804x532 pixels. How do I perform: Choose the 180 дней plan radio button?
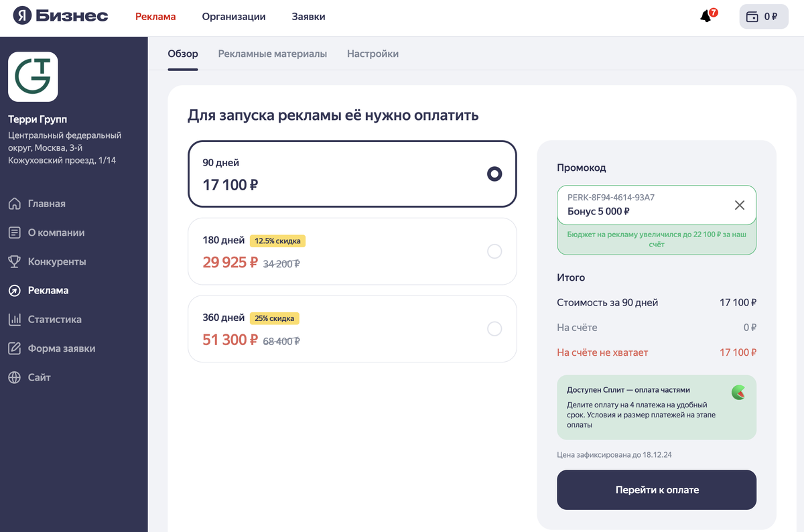[x=494, y=251]
